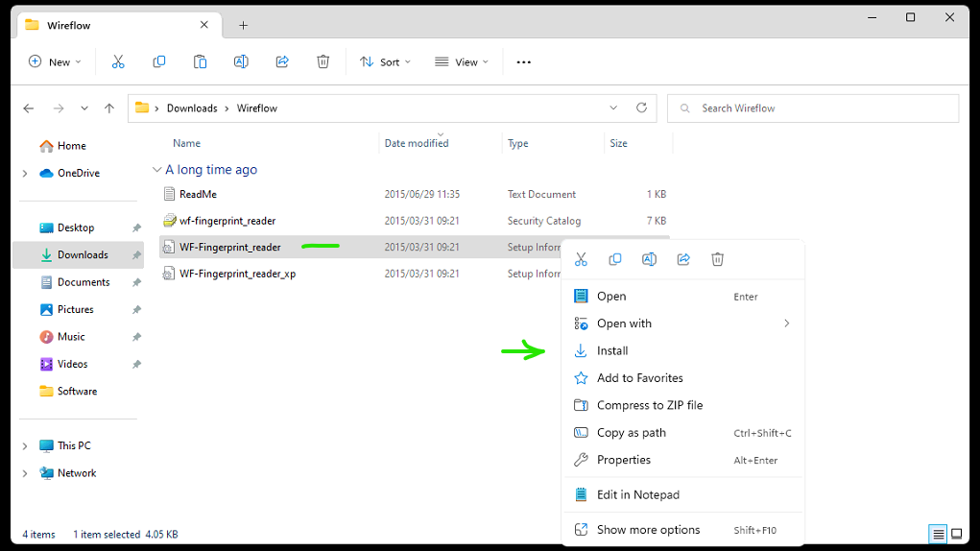Select Copy as path
This screenshot has width=980, height=551.
683,433
